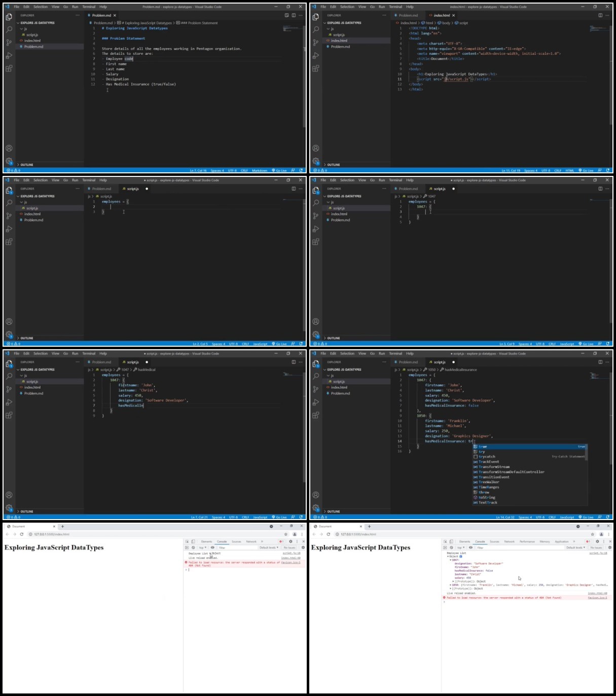
Task: Open Chrome menu in the expanded-Object browser
Action: (608, 534)
